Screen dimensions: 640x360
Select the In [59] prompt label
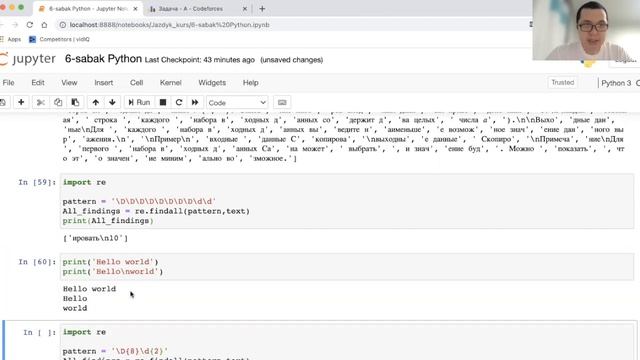[x=37, y=182]
